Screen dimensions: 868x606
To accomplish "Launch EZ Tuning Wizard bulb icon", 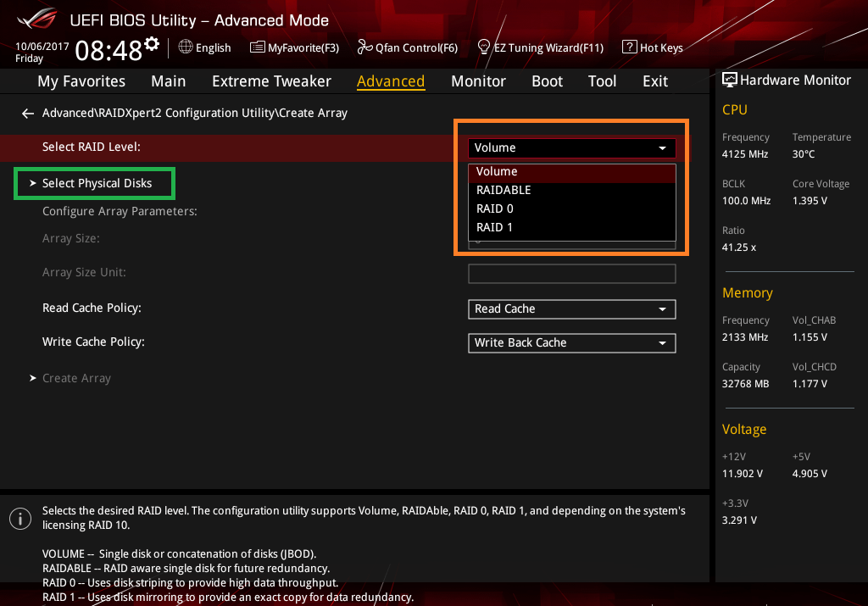I will pyautogui.click(x=483, y=47).
